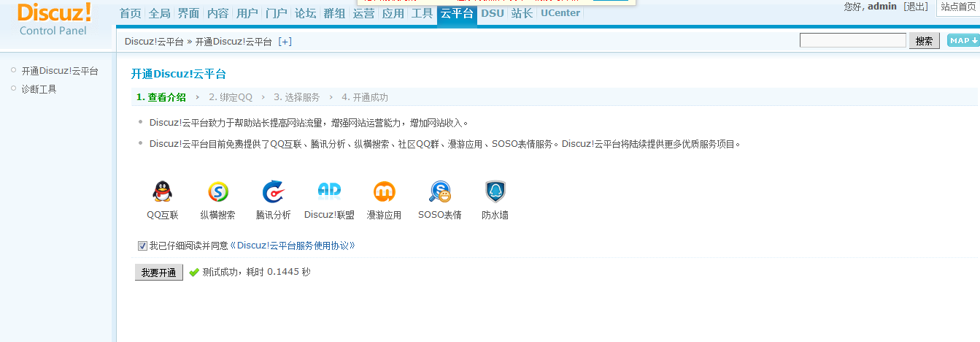The width and height of the screenshot is (980, 342).
Task: Click the 漫游应用 orange icon
Action: [x=384, y=191]
